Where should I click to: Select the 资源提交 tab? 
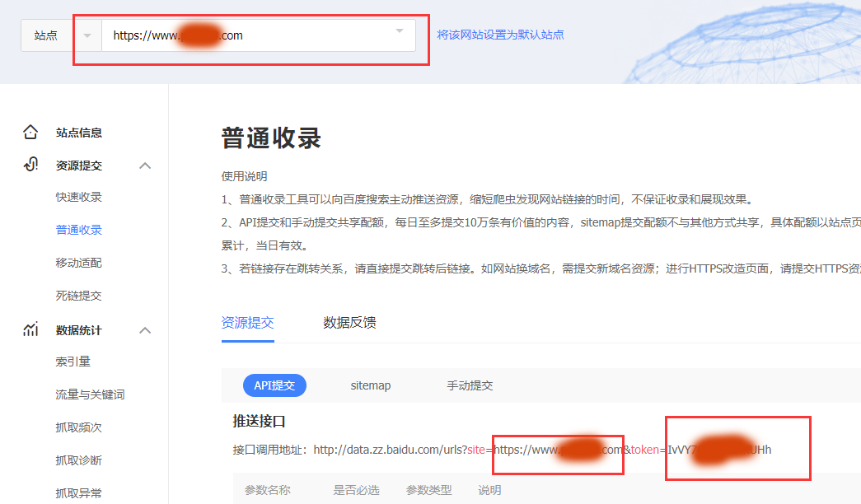(247, 323)
